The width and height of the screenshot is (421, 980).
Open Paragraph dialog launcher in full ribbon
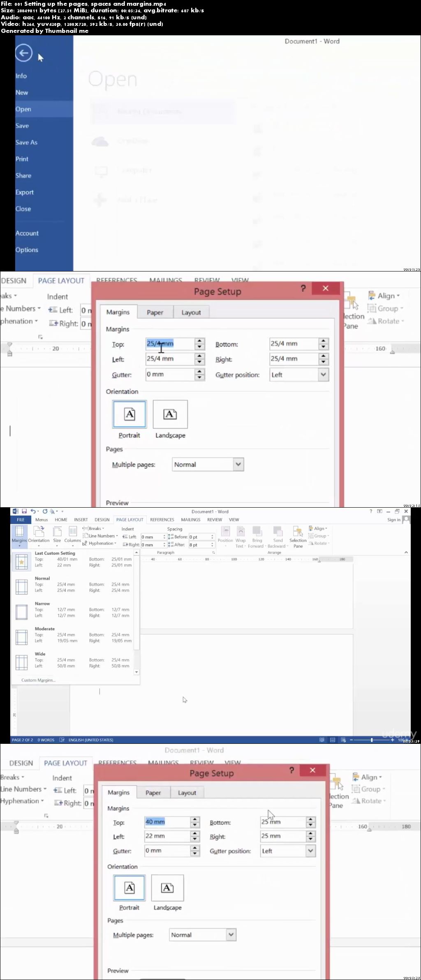coord(213,552)
